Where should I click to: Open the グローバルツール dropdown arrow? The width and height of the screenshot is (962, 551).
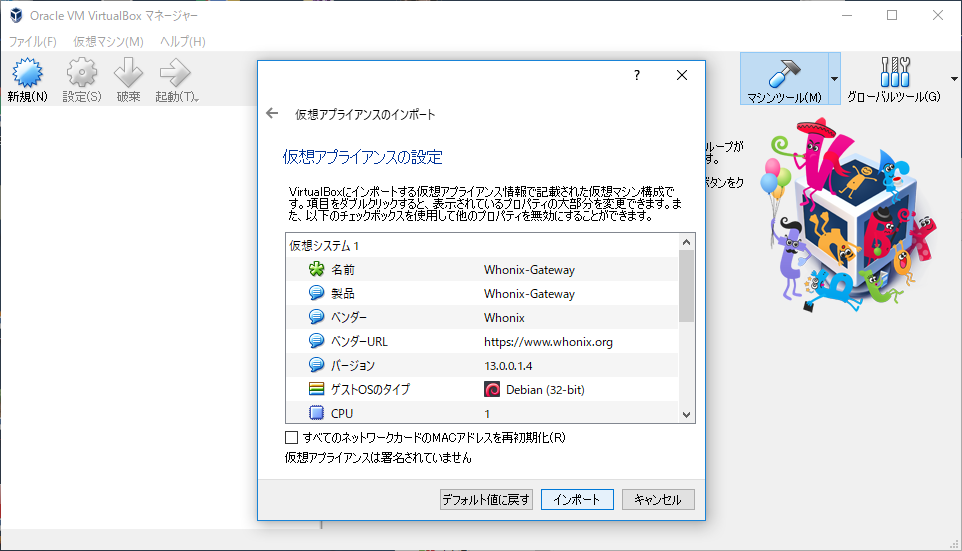pyautogui.click(x=954, y=79)
